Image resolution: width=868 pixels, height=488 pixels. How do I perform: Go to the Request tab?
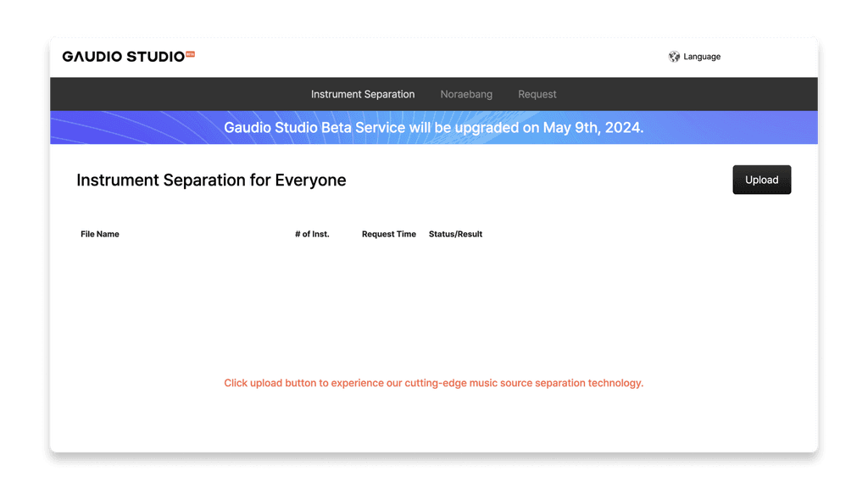[537, 94]
